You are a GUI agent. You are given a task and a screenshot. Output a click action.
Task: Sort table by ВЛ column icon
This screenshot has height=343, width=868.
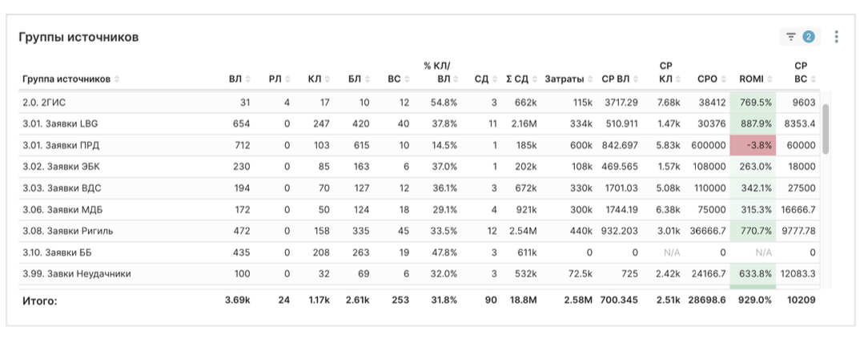[x=247, y=79]
